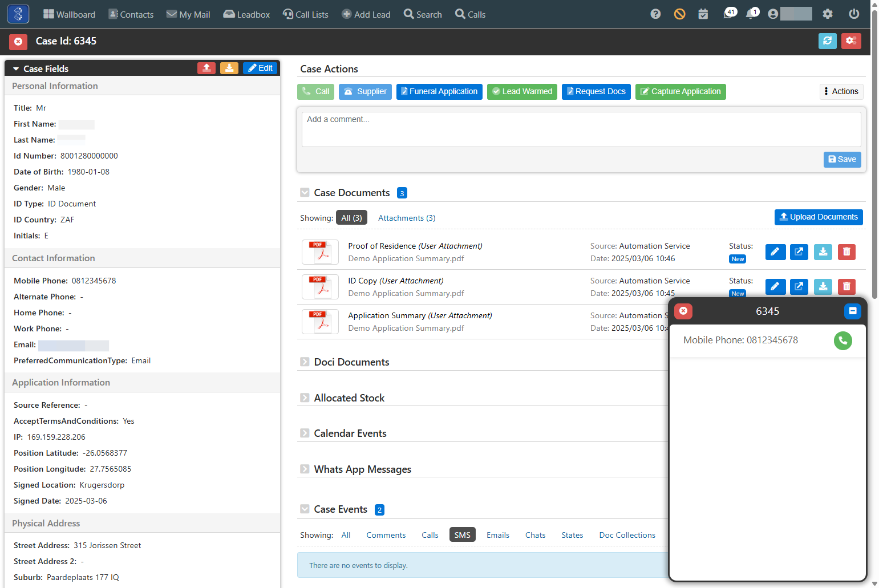Screen dimensions: 879x588
Task: Edit the ID Copy document
Action: click(x=775, y=287)
